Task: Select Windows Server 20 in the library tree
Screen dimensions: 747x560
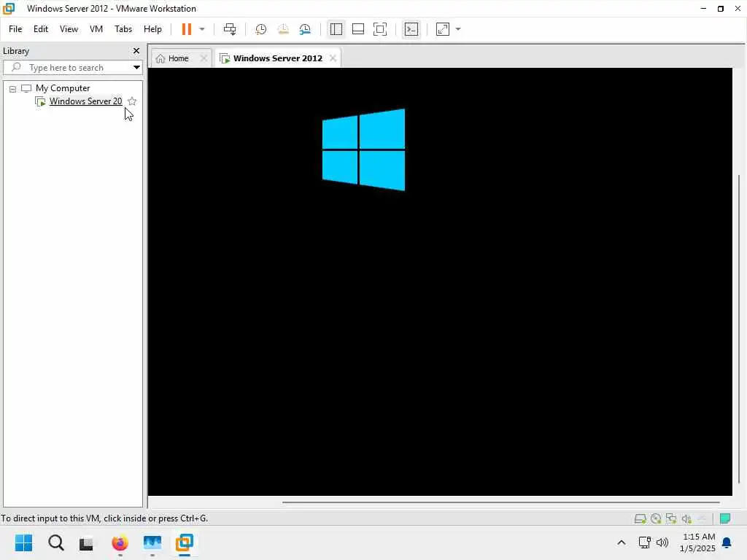Action: (x=86, y=101)
